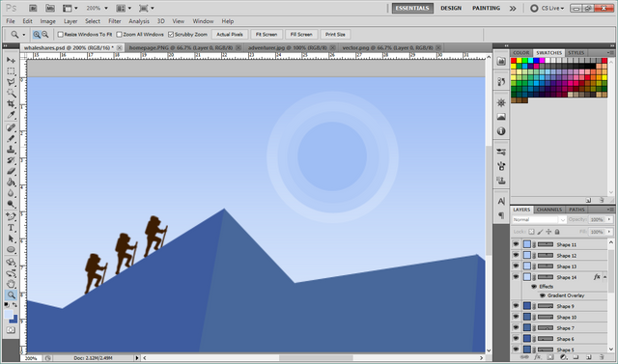The width and height of the screenshot is (618, 364).
Task: Launch Bridge from the application bar
Action: pos(33,8)
